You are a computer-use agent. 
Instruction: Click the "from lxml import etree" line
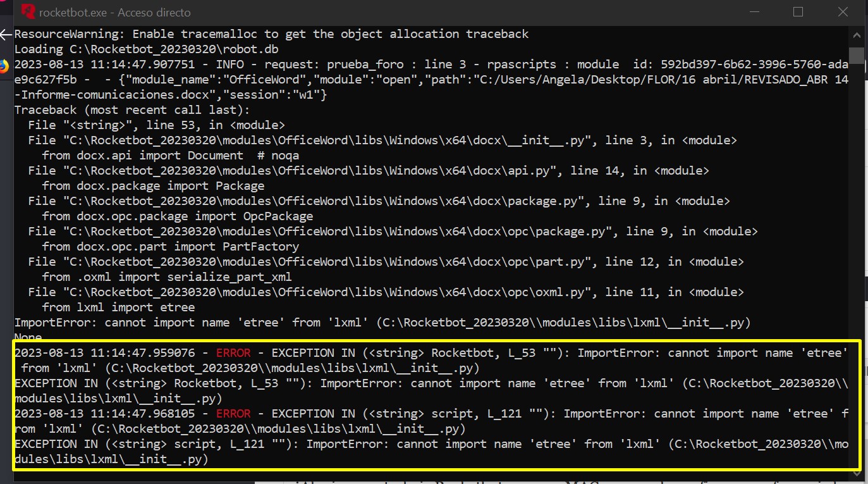[118, 307]
